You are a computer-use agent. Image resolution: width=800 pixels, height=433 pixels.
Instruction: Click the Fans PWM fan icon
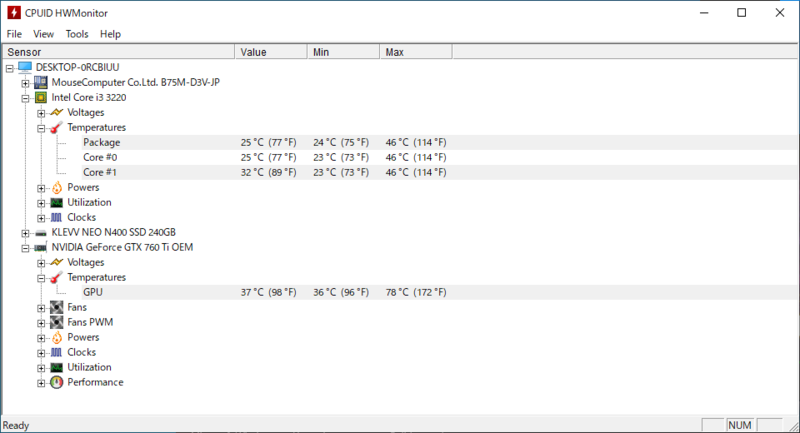57,322
